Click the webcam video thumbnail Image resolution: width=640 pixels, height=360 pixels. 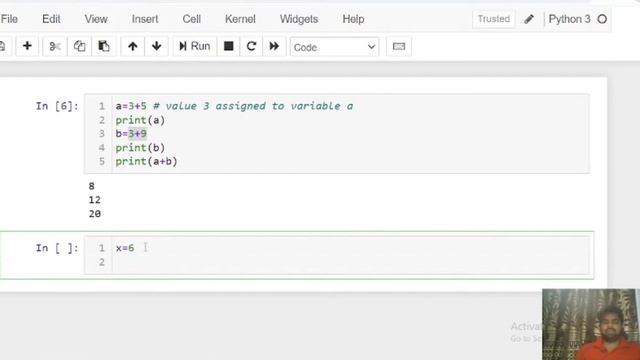tap(591, 324)
